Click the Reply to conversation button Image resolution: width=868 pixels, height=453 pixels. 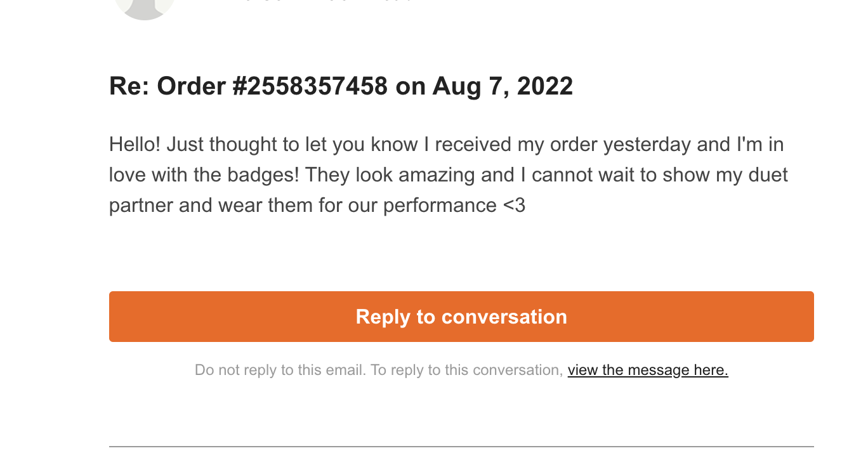pyautogui.click(x=461, y=317)
